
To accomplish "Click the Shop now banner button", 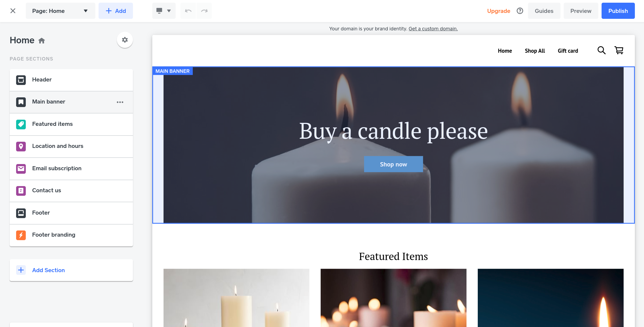I will (393, 164).
